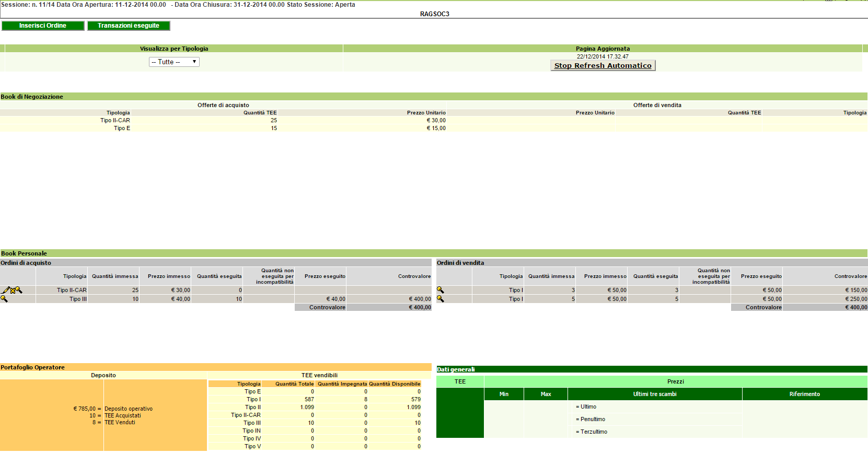This screenshot has height=453, width=868.
Task: Click the Riferimento column header
Action: click(x=805, y=394)
